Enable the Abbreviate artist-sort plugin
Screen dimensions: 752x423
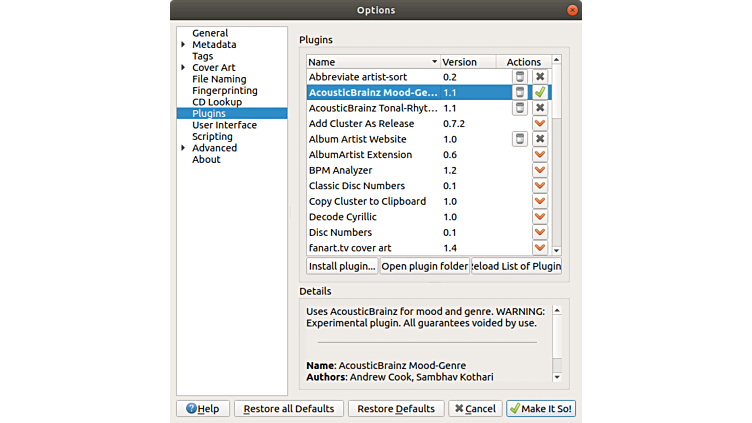pyautogui.click(x=540, y=77)
